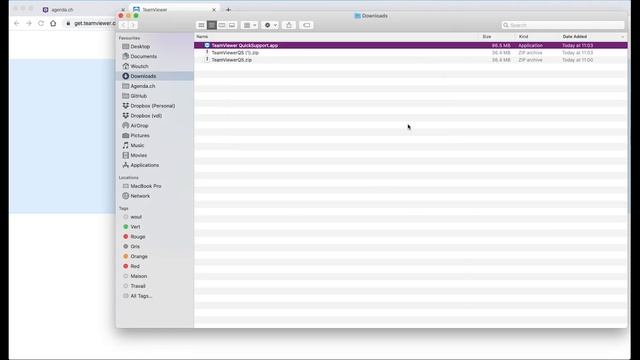This screenshot has width=640, height=360.
Task: Click browser forward arrow
Action: (29, 23)
